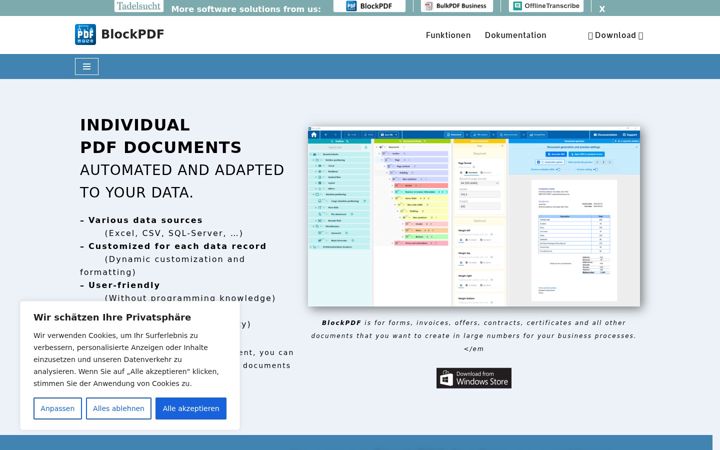
Task: Click Alle akzeptieren in cookie dialog
Action: point(191,408)
